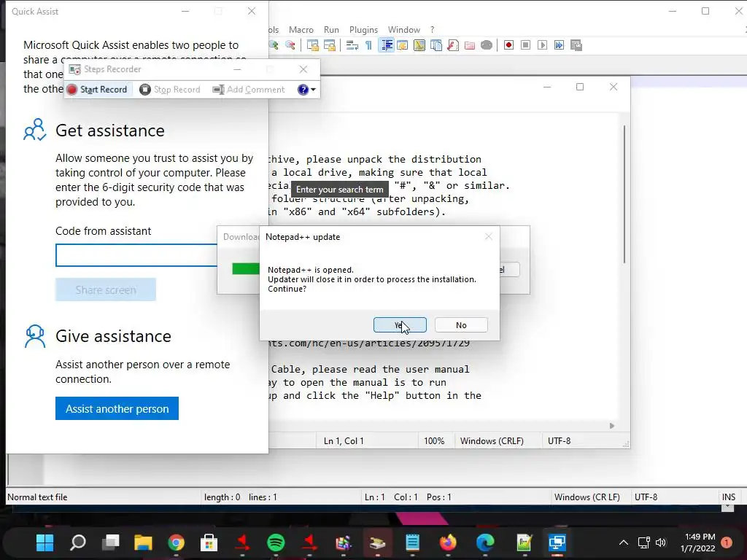Click Stop Record in Steps Recorder

(x=170, y=90)
